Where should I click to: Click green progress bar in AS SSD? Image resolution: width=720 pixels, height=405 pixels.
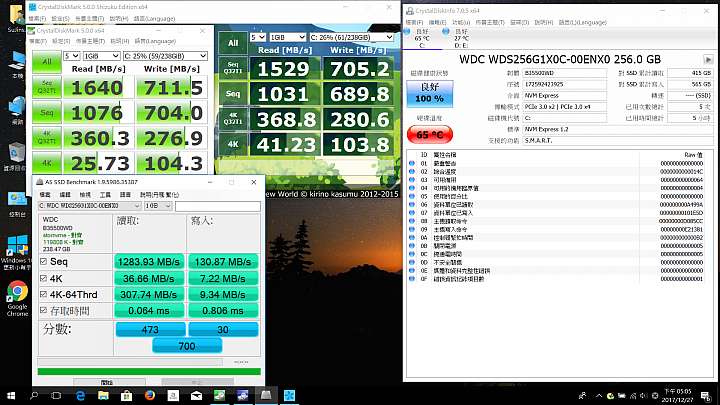tap(149, 371)
